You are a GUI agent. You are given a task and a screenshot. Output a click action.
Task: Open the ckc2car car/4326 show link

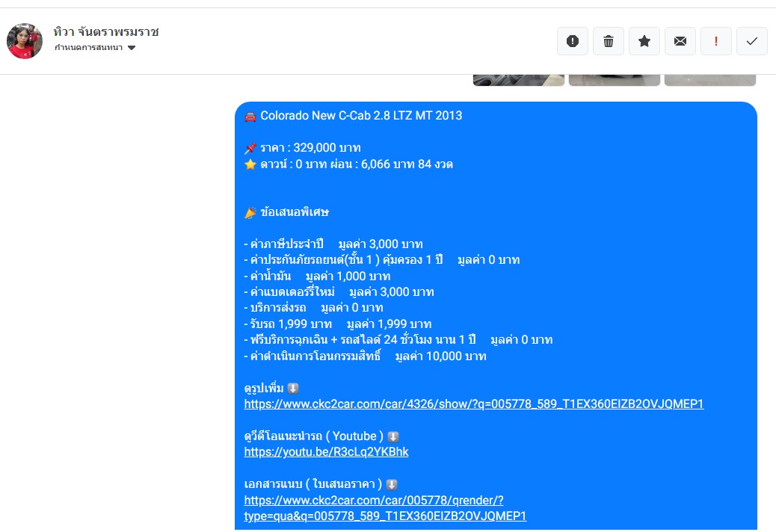pyautogui.click(x=474, y=404)
